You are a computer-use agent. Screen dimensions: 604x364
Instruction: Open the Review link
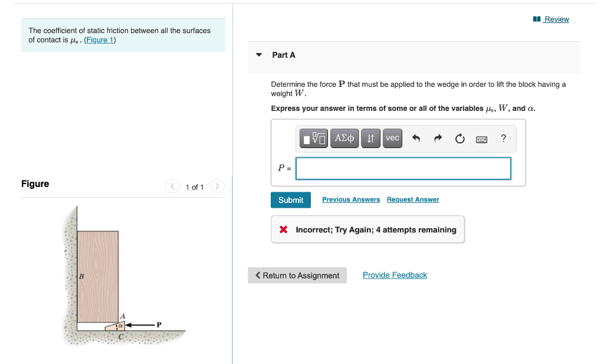coord(552,19)
